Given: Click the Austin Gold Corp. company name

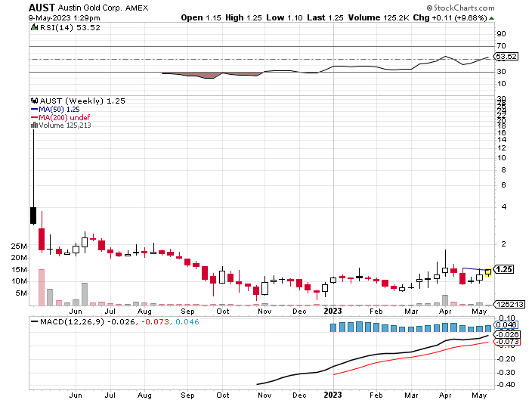Looking at the screenshot, I should click(x=90, y=8).
